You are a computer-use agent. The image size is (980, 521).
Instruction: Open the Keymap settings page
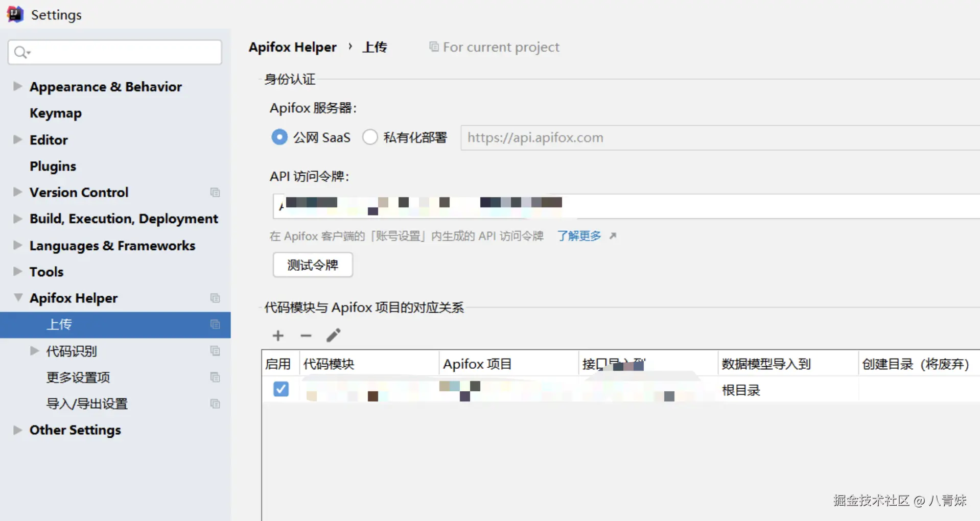[56, 113]
